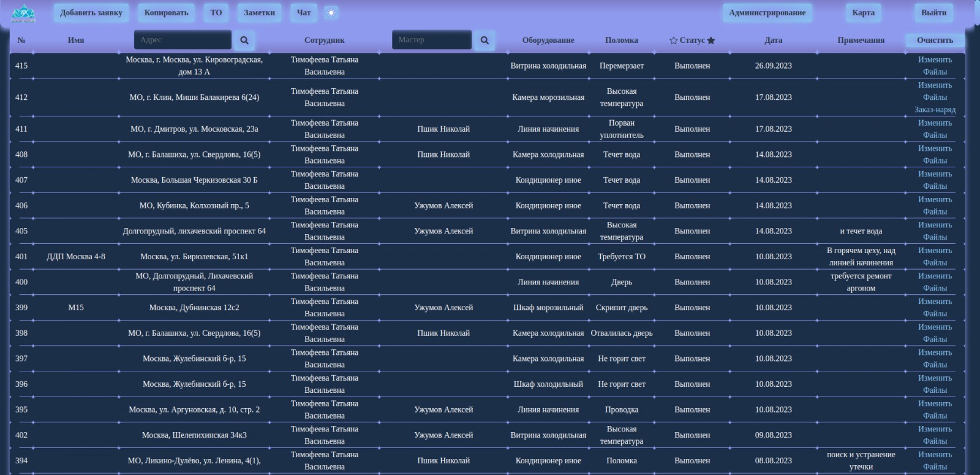Open Файлы for request 411
The height and width of the screenshot is (475, 980).
[x=935, y=135]
